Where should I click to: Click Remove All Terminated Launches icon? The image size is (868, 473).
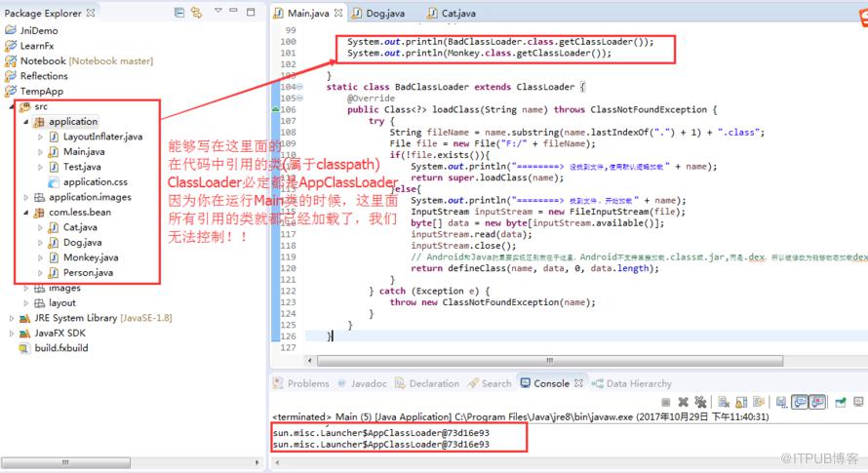(700, 402)
